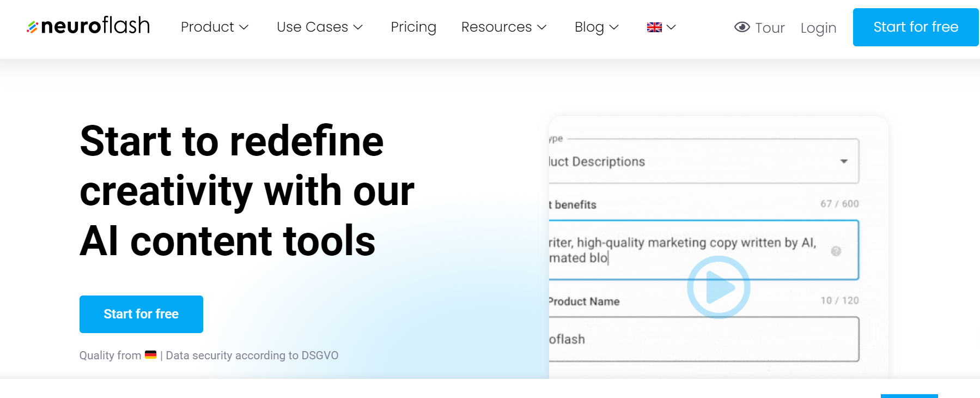Click the German flag icon

click(151, 355)
